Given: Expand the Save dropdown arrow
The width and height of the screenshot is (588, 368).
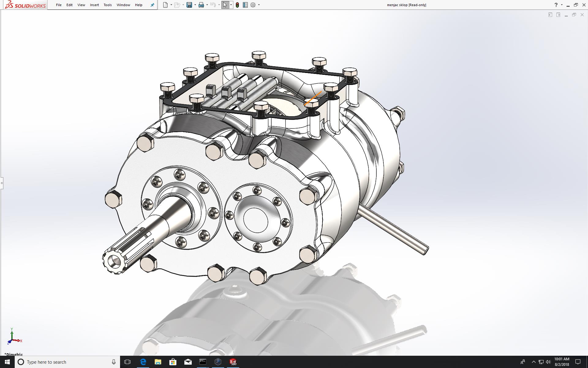Looking at the screenshot, I should coord(195,5).
